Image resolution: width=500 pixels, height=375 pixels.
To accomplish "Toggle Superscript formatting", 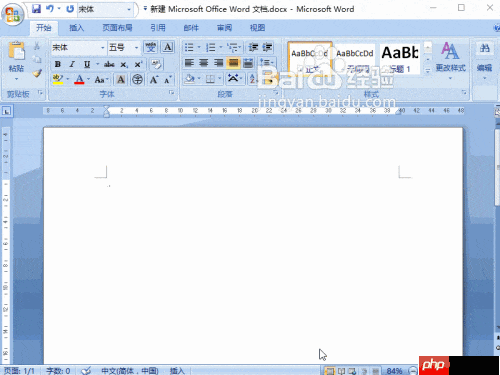I will pyautogui.click(x=138, y=64).
